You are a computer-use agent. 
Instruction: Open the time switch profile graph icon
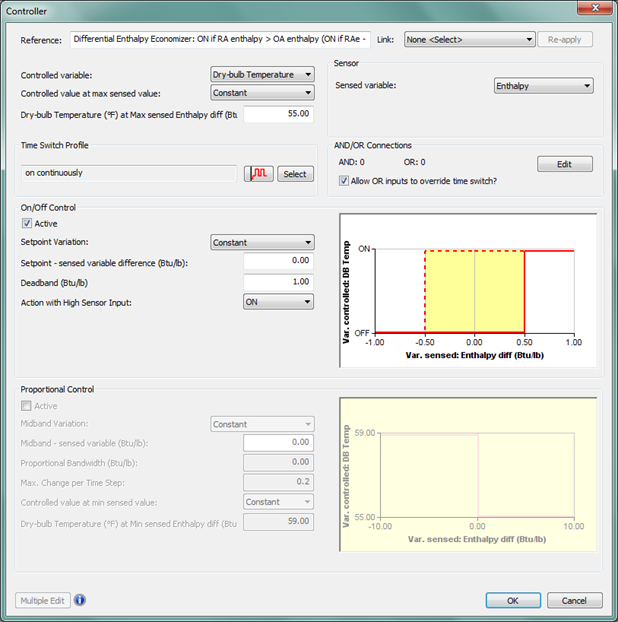(x=259, y=174)
